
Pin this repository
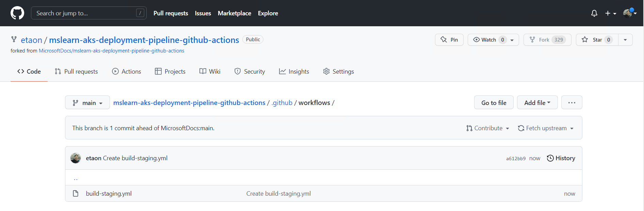pyautogui.click(x=449, y=40)
